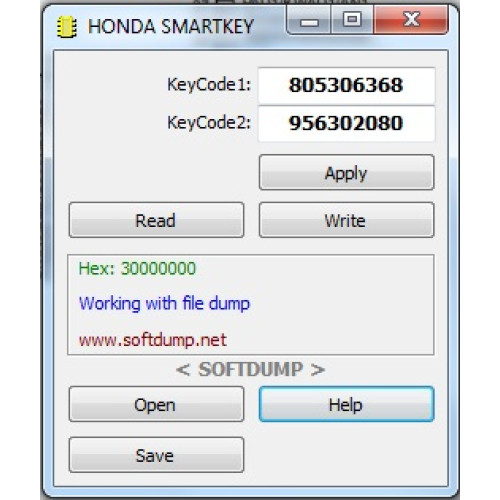Click the KeyCode2: label

pyautogui.click(x=209, y=122)
